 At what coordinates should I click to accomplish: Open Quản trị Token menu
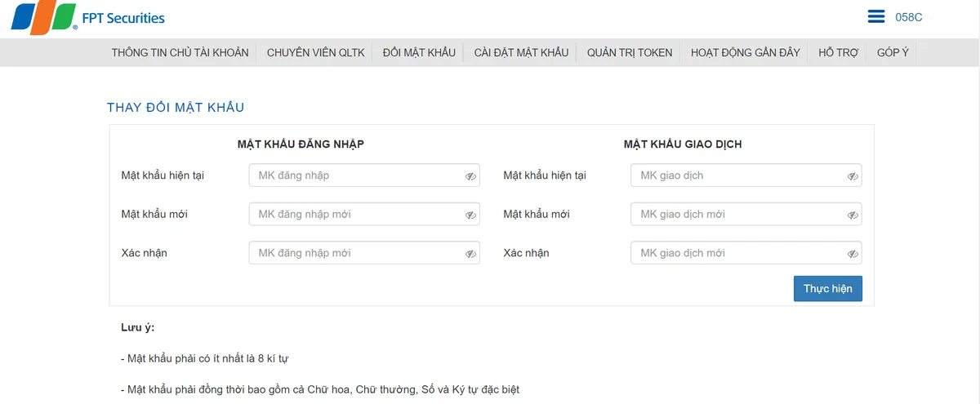[630, 52]
